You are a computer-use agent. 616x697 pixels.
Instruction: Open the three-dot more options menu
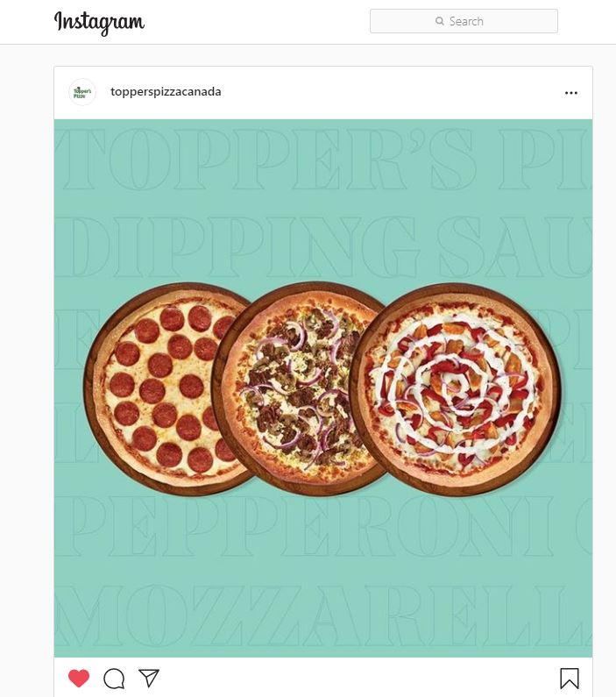pyautogui.click(x=570, y=92)
